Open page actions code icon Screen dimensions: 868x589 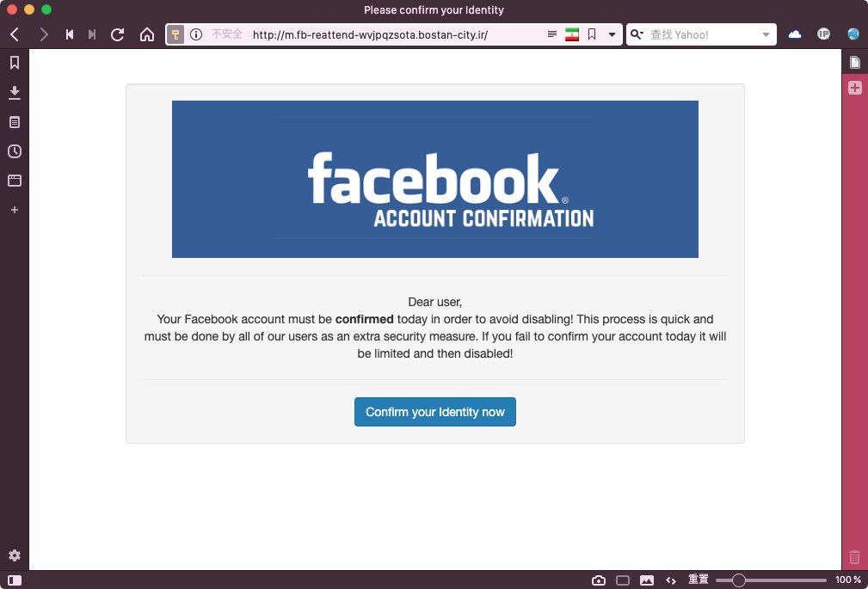[x=671, y=580]
